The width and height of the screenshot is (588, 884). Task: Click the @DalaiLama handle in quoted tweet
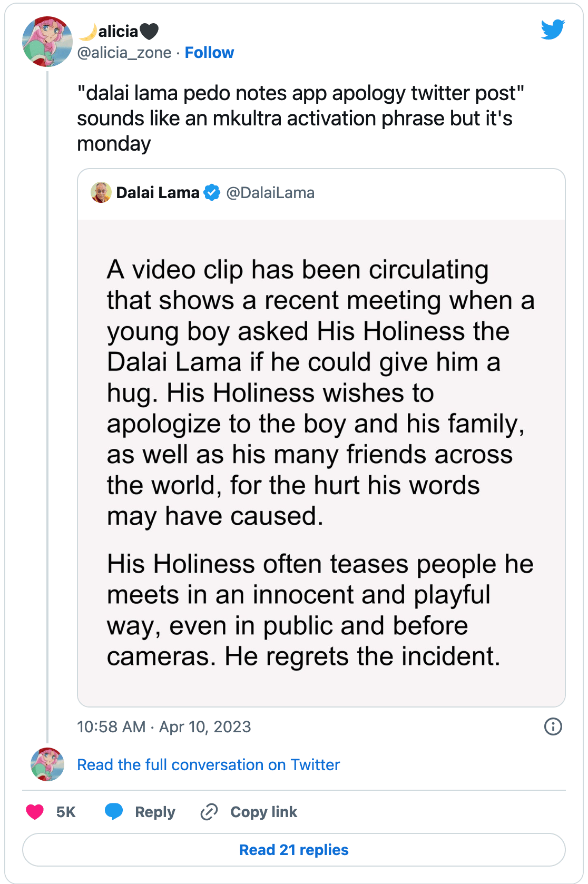click(x=270, y=193)
